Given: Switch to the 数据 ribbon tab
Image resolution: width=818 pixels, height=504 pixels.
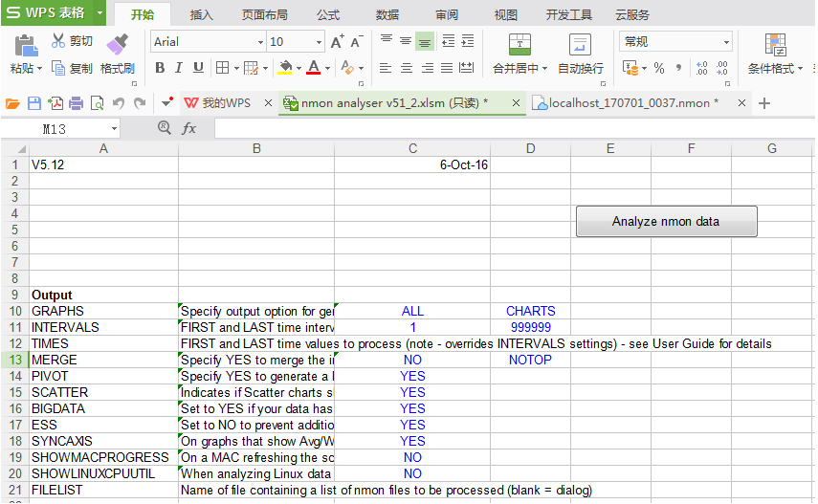Looking at the screenshot, I should point(387,15).
